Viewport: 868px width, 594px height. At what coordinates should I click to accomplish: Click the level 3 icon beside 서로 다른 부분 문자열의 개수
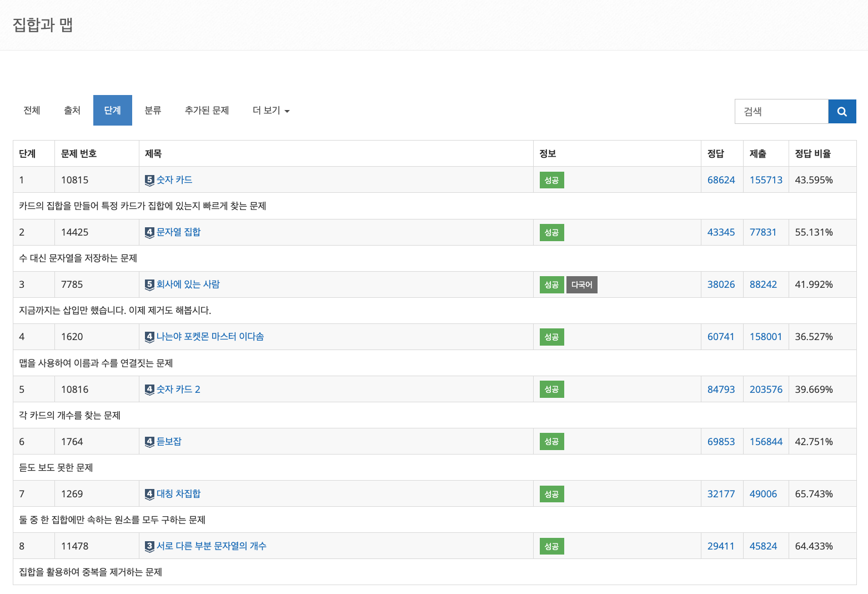click(149, 546)
